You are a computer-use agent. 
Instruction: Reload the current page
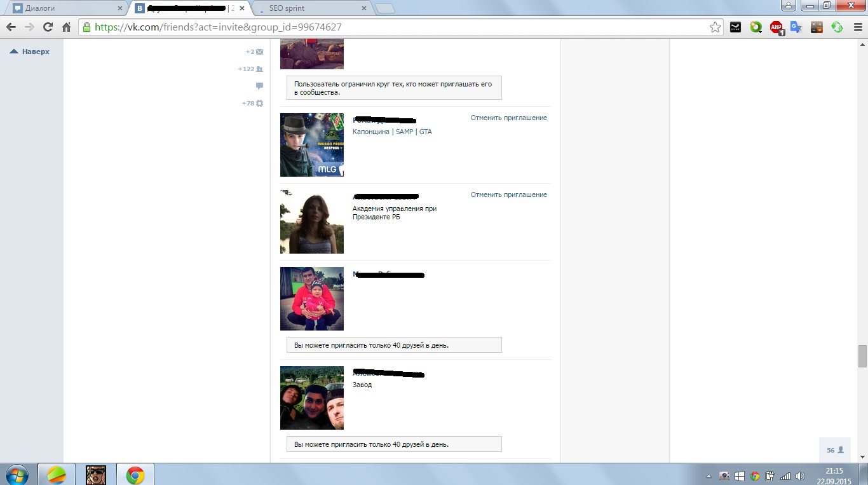(x=48, y=27)
